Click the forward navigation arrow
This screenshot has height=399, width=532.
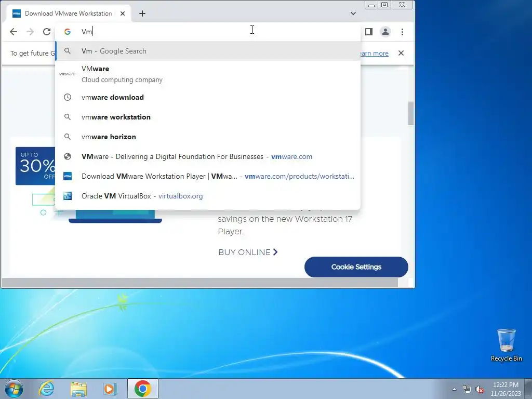pos(30,32)
